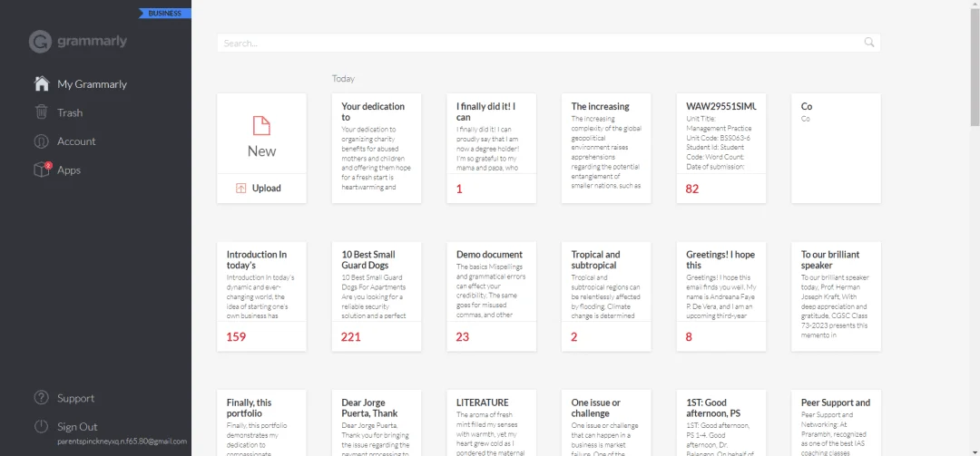This screenshot has height=456, width=980.
Task: Sign Out of Grammarly
Action: point(77,427)
